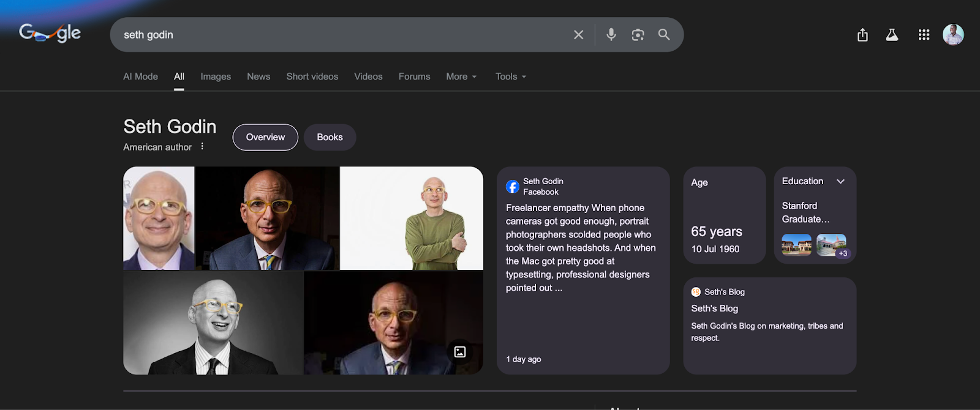980x410 pixels.
Task: Open three-dot options next to American author
Action: click(202, 146)
